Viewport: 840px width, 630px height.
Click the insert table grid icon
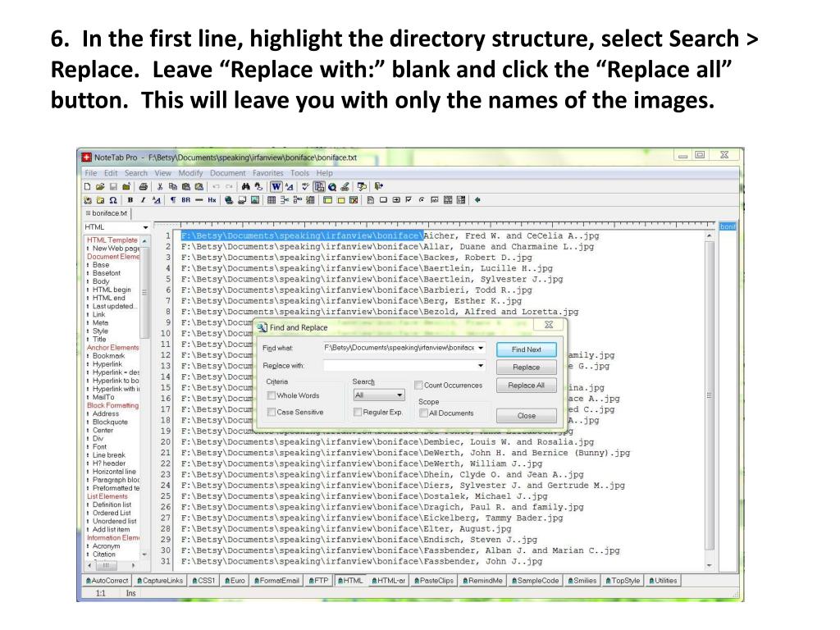(272, 200)
